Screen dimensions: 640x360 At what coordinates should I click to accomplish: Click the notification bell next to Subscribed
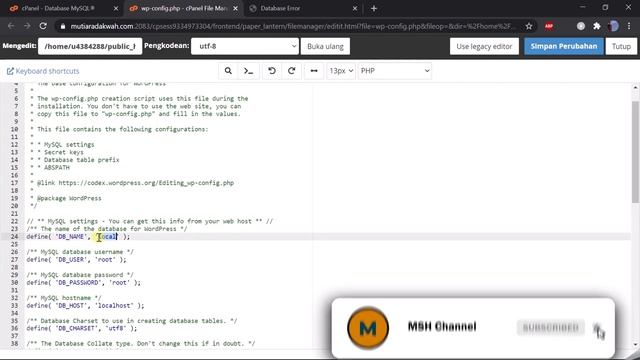click(x=598, y=329)
